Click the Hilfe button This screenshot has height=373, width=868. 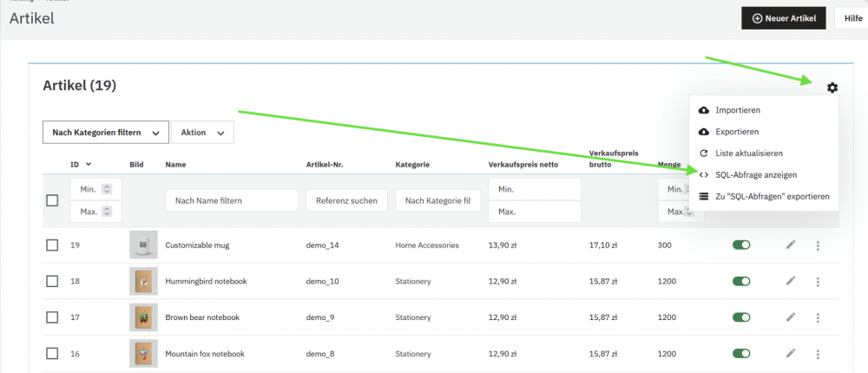[x=852, y=18]
